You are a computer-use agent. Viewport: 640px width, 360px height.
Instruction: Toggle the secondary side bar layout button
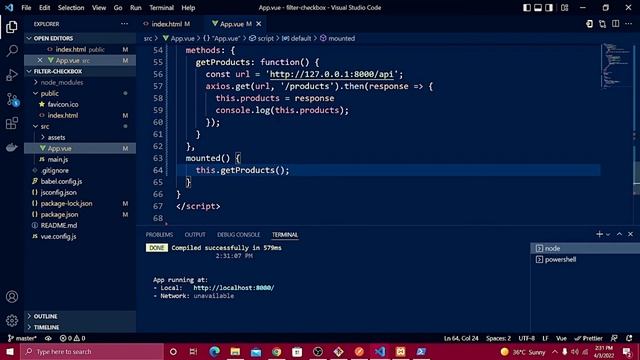(549, 8)
